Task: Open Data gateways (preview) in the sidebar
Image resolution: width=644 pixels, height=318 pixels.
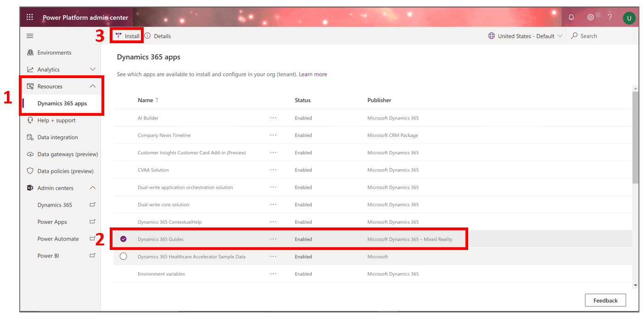Action: [67, 154]
